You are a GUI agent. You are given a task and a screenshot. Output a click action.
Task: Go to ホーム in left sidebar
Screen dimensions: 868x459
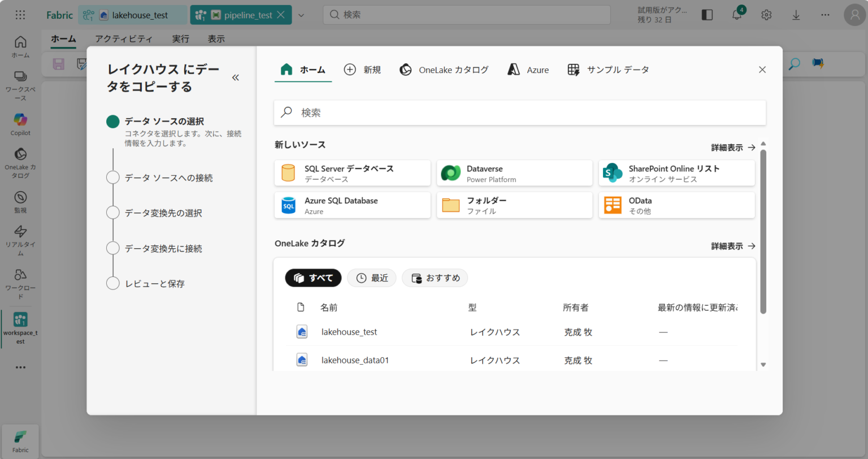pos(20,47)
